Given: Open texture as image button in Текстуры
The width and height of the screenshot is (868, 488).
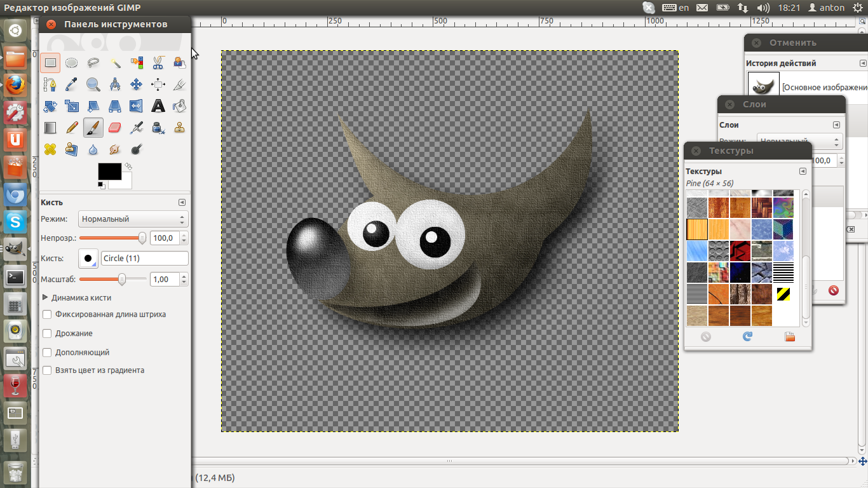Looking at the screenshot, I should pos(790,337).
